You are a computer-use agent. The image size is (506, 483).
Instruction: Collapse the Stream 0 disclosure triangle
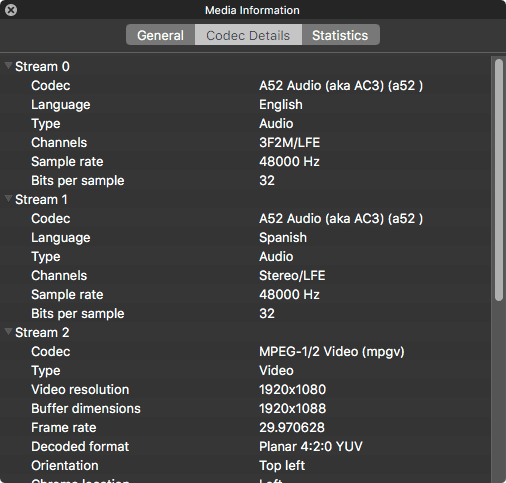(x=8, y=65)
